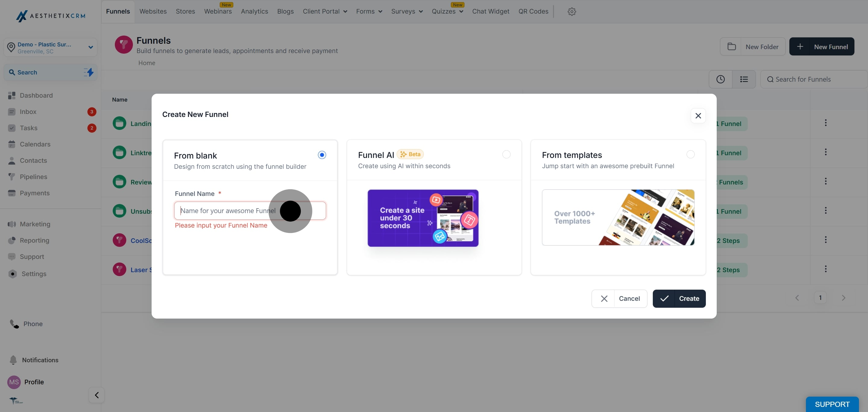Click the Create button
The image size is (868, 412).
pyautogui.click(x=679, y=298)
